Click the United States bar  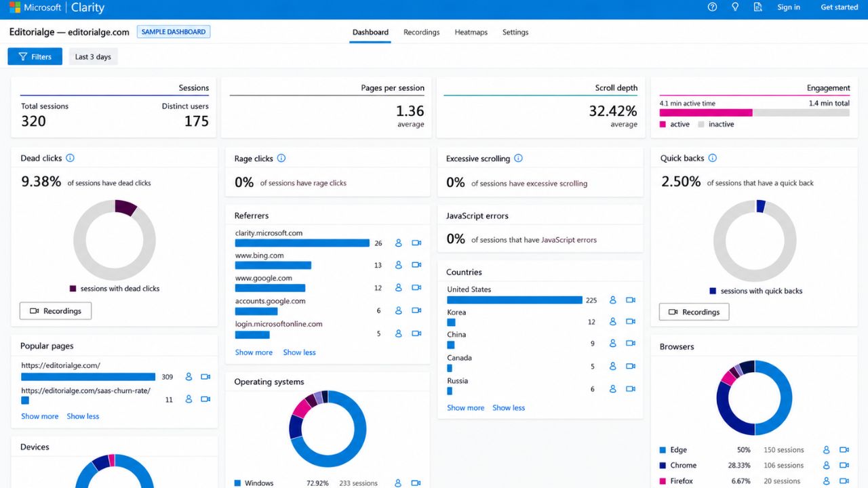[x=515, y=300]
